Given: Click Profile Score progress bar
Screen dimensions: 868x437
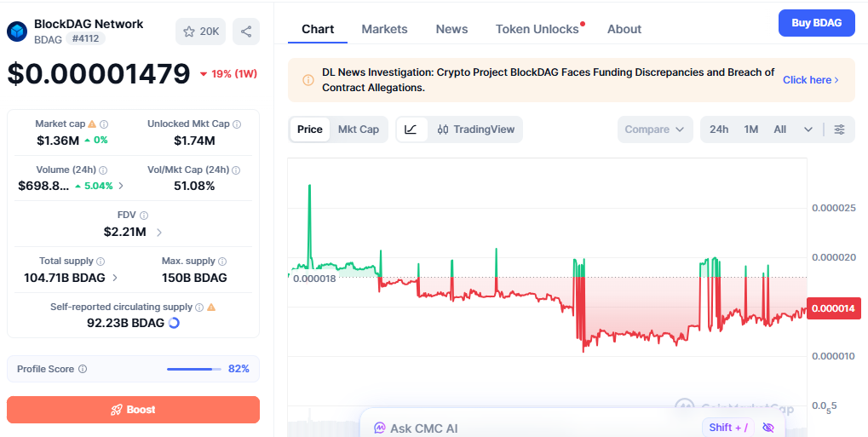Looking at the screenshot, I should (193, 369).
